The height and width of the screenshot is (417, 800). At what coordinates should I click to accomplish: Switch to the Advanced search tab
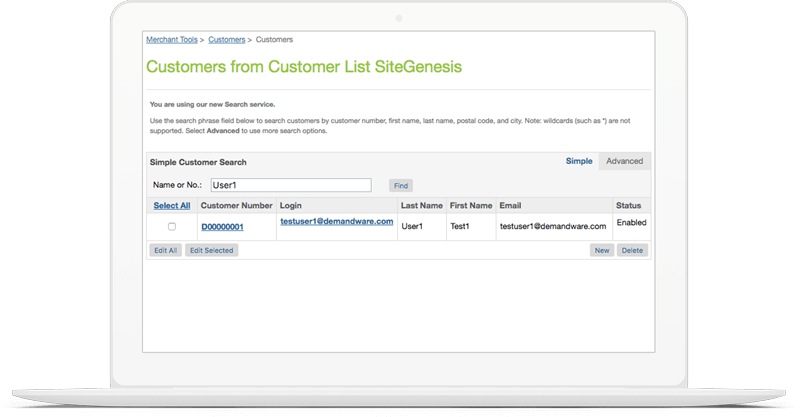point(625,161)
